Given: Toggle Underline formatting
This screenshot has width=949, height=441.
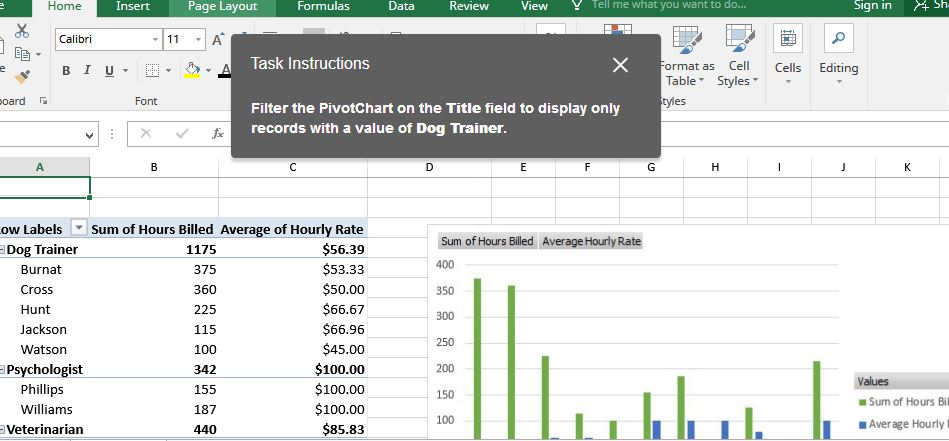Looking at the screenshot, I should pos(109,71).
